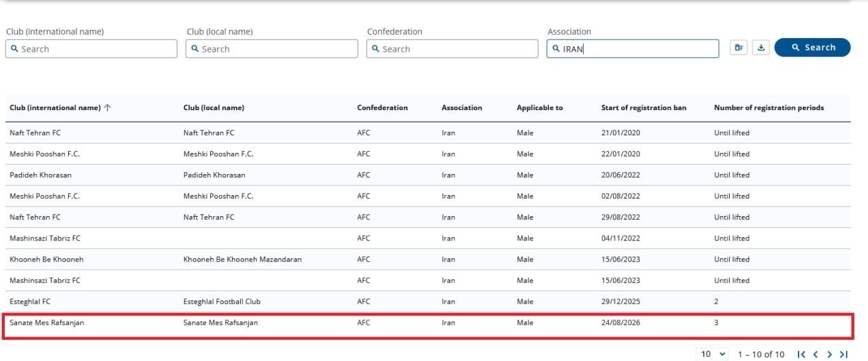Sort by Start of registration ban header

tap(644, 107)
